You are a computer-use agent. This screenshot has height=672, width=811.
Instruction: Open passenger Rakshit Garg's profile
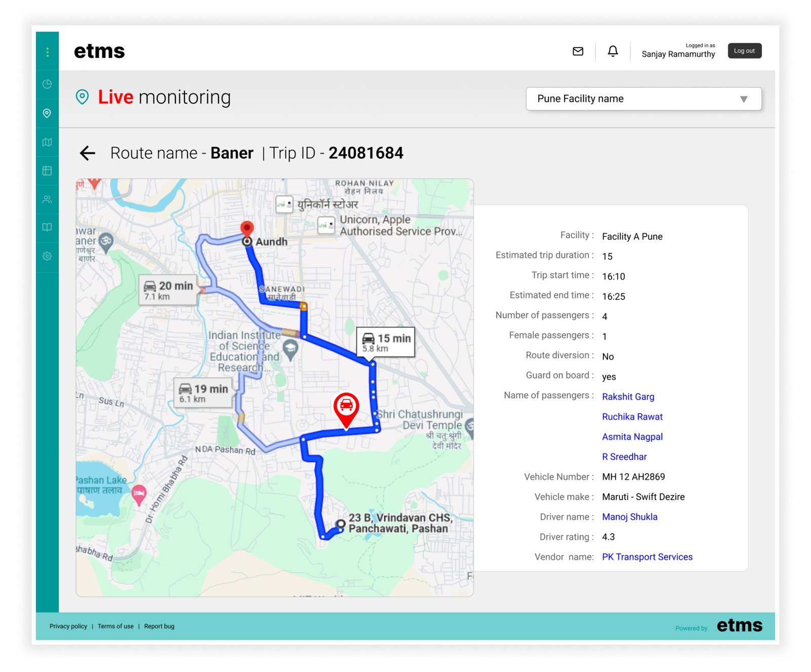[628, 397]
